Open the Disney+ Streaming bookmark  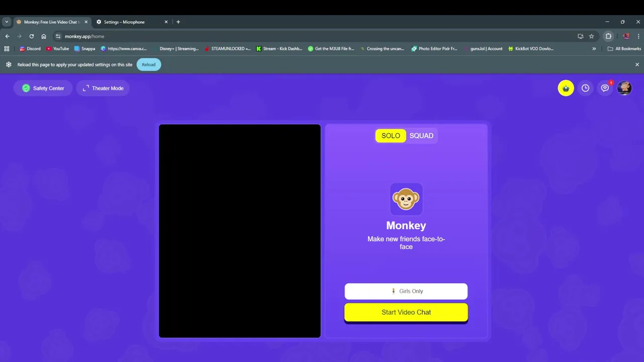[176, 49]
